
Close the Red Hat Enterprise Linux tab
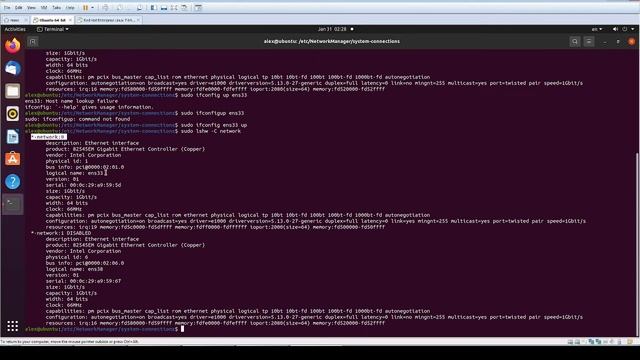coord(138,20)
